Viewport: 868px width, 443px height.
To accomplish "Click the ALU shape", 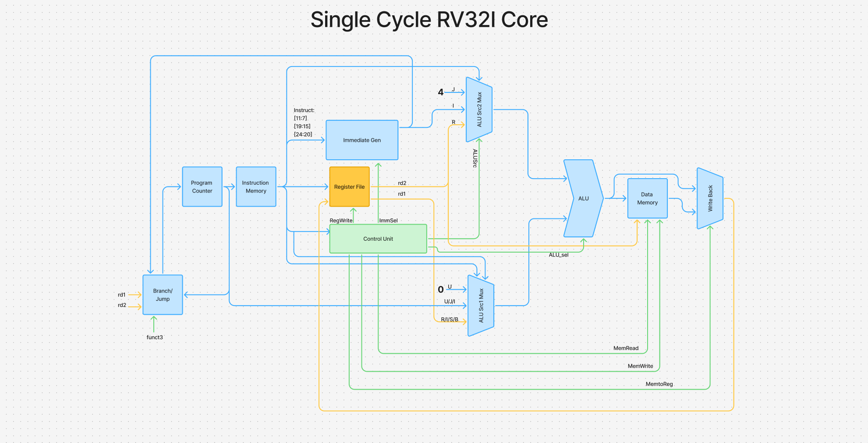I will point(583,198).
